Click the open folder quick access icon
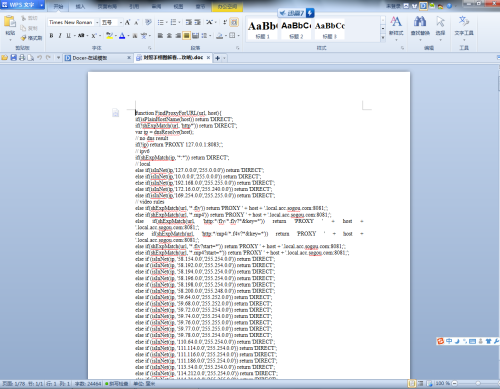The width and height of the screenshot is (500, 389). [x=5, y=58]
